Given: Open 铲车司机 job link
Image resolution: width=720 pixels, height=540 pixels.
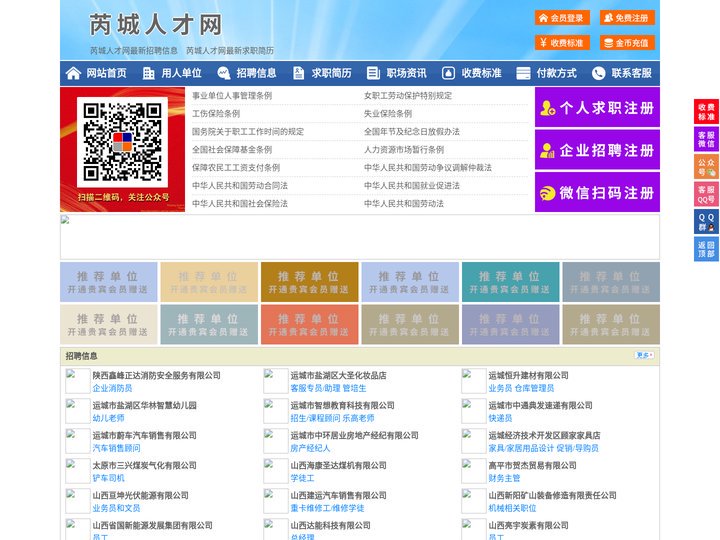Looking at the screenshot, I should 108,478.
